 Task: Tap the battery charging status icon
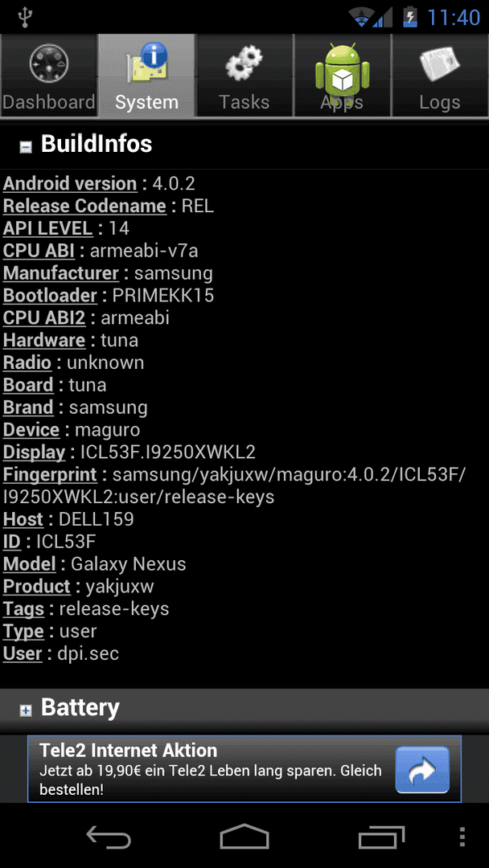[x=409, y=17]
